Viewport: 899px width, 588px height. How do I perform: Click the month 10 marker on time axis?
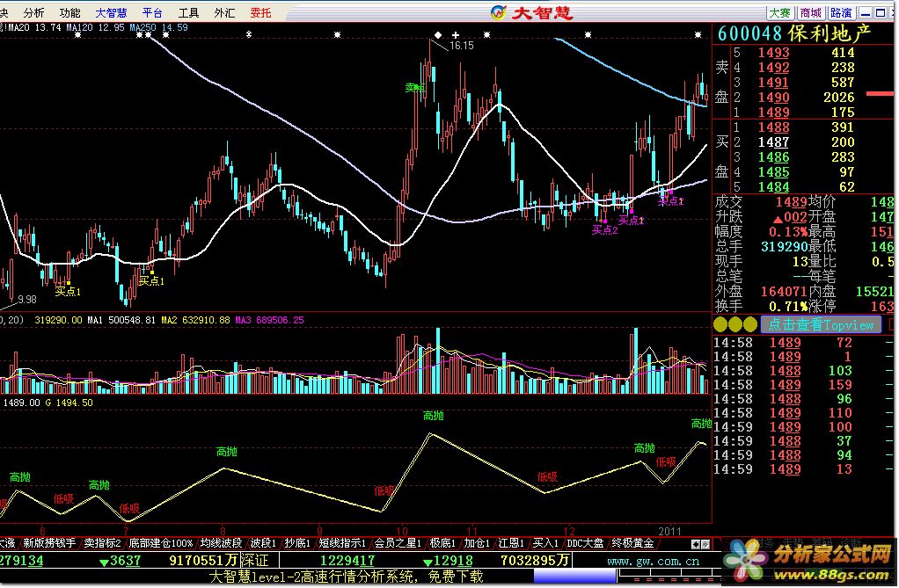coord(402,531)
